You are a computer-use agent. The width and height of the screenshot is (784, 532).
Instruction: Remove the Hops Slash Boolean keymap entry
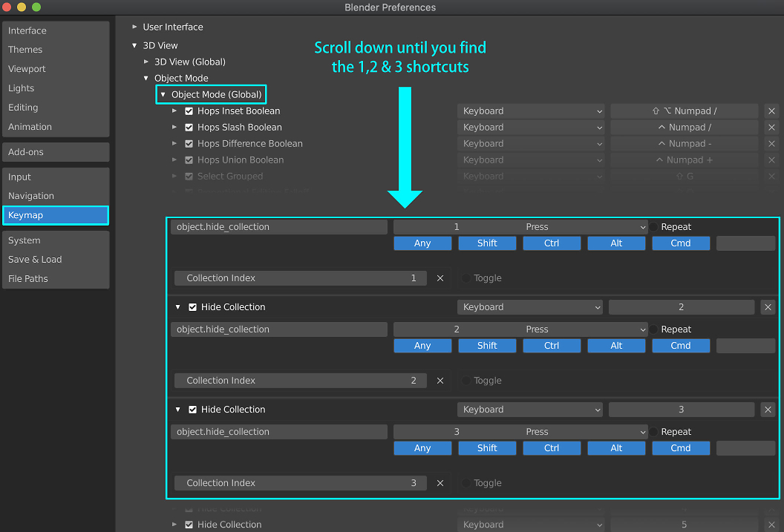771,128
